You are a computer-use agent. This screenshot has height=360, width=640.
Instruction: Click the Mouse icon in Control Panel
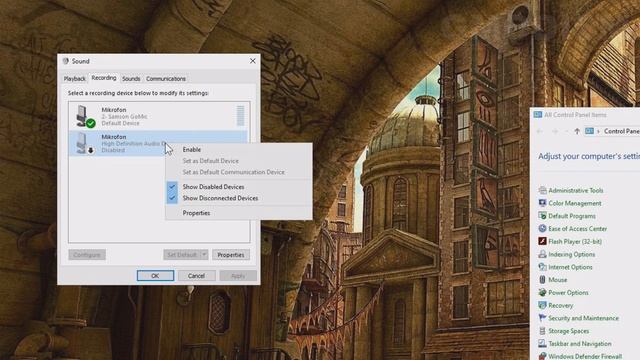point(542,280)
